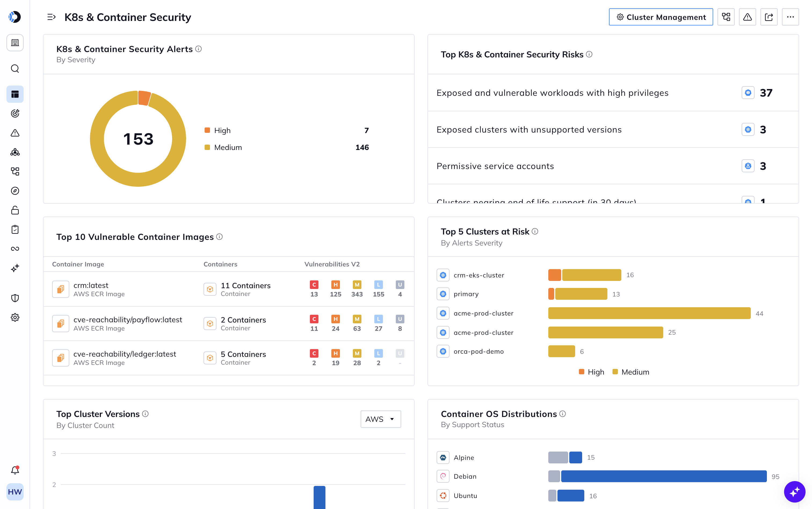
Task: Select the dashboard layout icon in the sidebar
Action: [15, 94]
